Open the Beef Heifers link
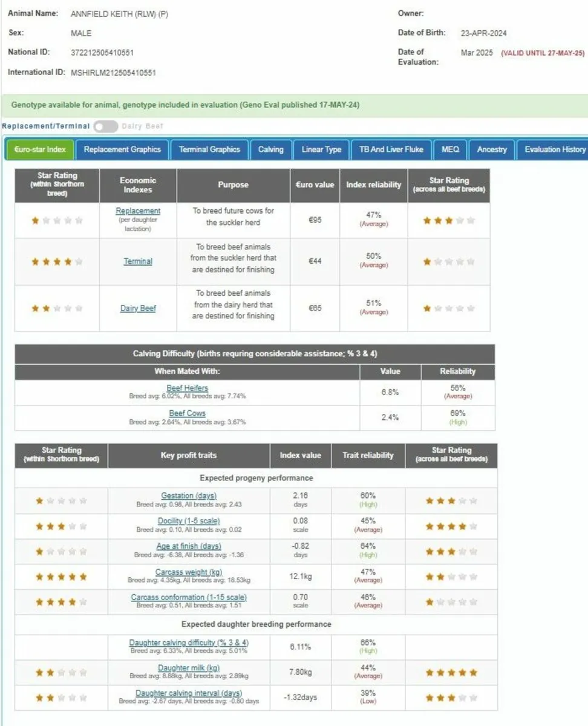The width and height of the screenshot is (588, 726). coord(188,388)
